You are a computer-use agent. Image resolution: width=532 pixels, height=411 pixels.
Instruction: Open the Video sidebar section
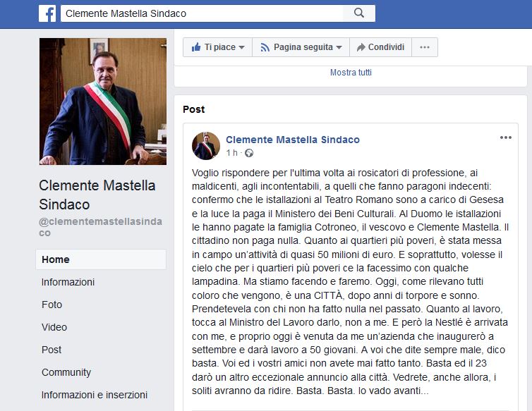(x=54, y=327)
